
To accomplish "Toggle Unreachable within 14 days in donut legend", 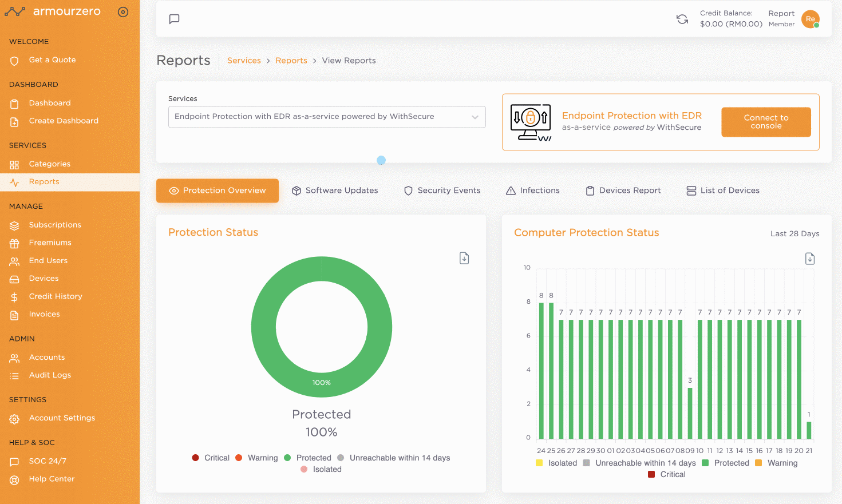I will (x=394, y=458).
